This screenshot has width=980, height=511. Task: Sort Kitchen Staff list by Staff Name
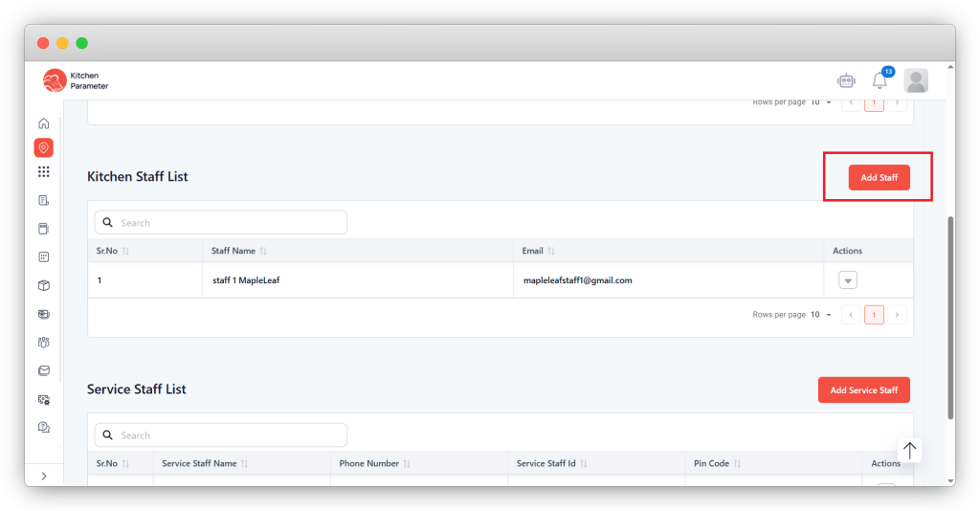coord(263,251)
